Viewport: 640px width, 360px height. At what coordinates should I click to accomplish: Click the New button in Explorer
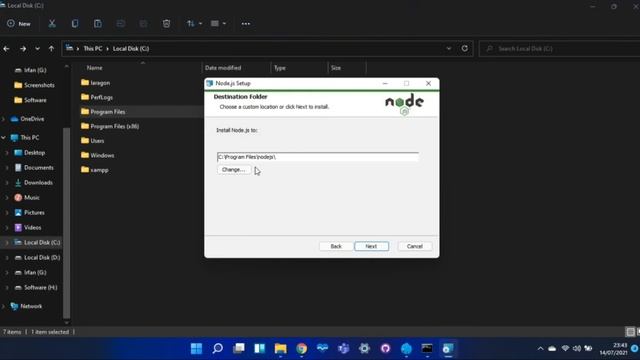click(19, 24)
